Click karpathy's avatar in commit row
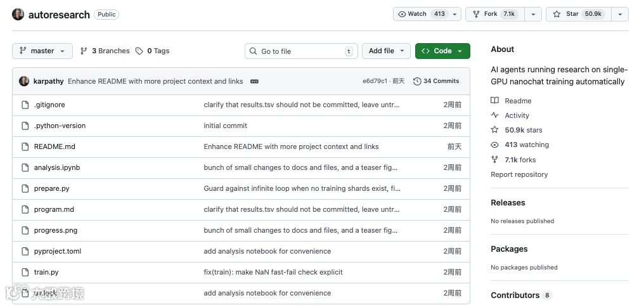Viewport: 644px width, 305px height. click(x=24, y=81)
